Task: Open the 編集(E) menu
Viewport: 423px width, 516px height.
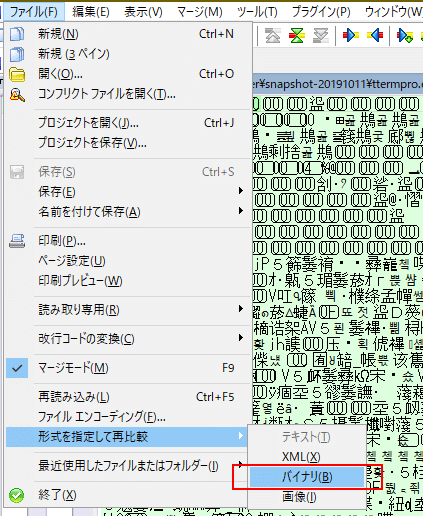Action: (91, 12)
